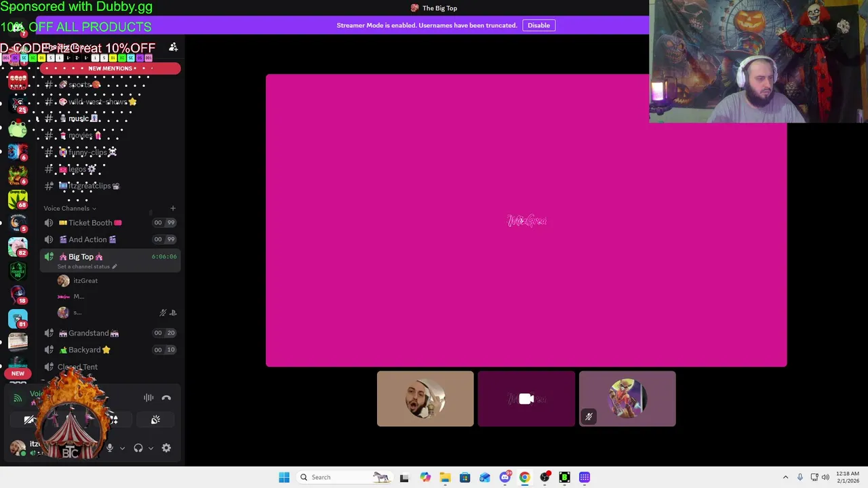Toggle the camera button in voice panel
Viewport: 868px width, 488px height.
(x=30, y=420)
